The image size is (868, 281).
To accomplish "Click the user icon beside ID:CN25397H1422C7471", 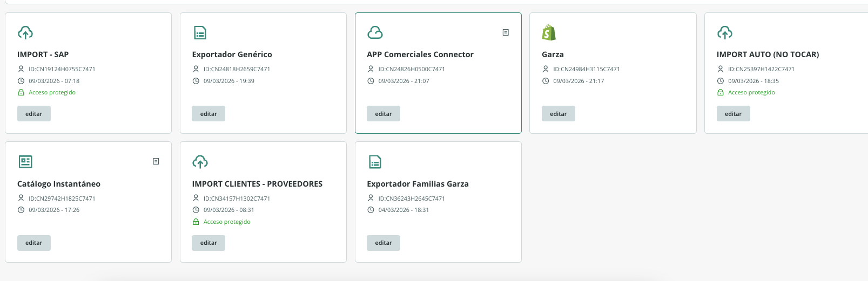I will 721,69.
